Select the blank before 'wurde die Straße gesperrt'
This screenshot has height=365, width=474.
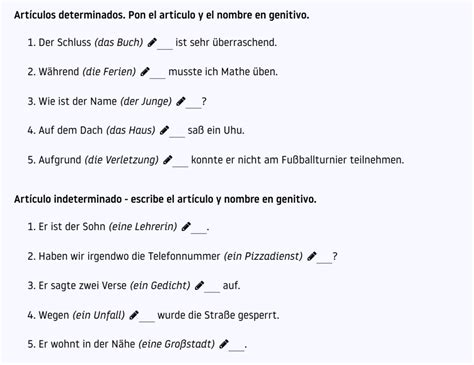click(x=147, y=316)
